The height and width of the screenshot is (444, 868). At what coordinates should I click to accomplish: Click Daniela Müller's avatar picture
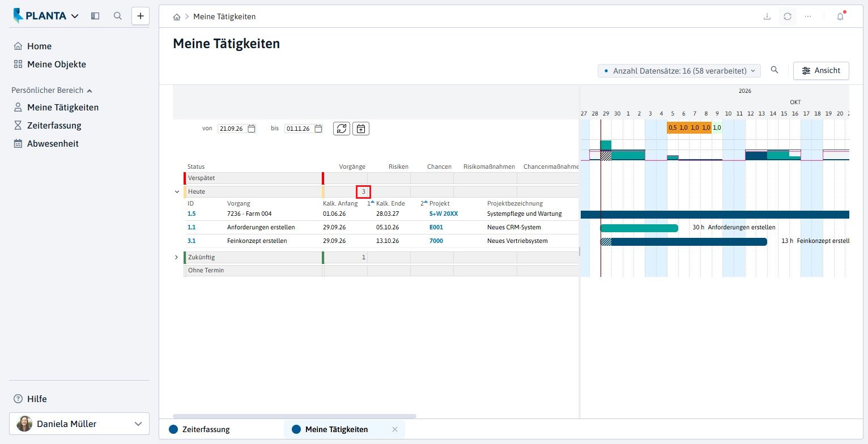pyautogui.click(x=24, y=424)
